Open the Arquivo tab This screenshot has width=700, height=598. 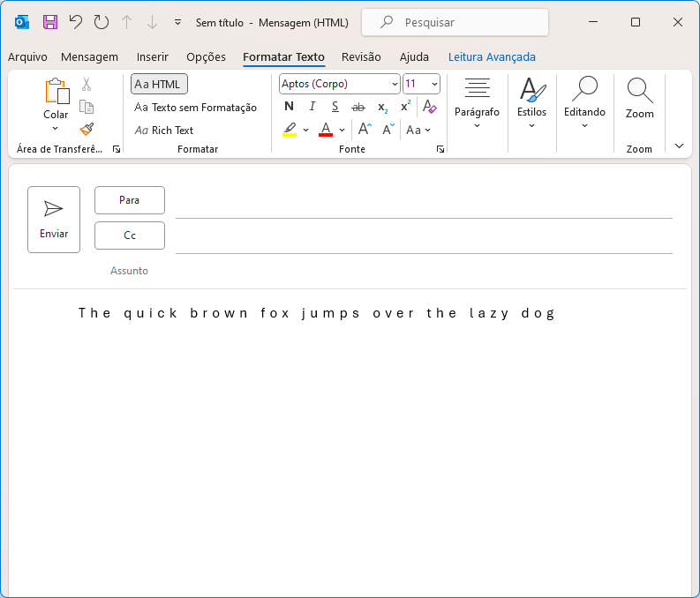pos(27,57)
